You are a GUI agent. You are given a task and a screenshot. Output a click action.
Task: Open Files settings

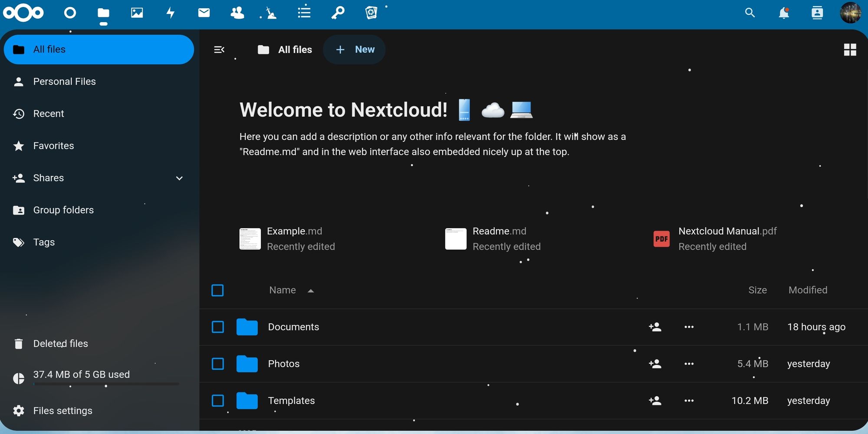(99, 411)
